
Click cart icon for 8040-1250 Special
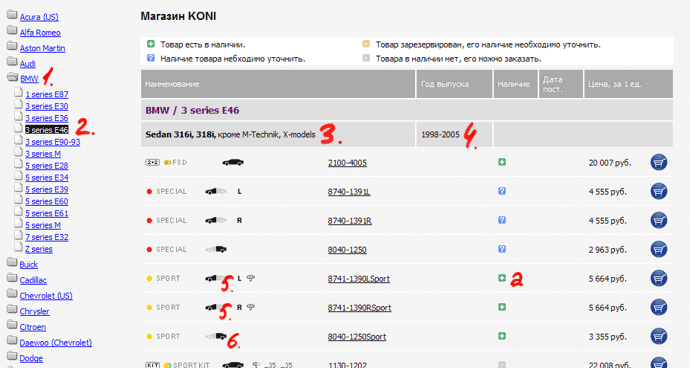point(658,250)
